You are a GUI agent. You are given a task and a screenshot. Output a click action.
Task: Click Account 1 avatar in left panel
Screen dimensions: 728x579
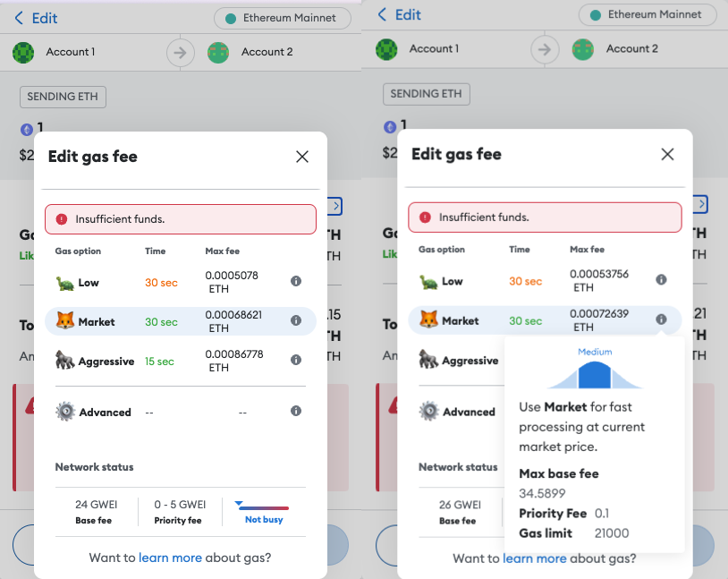(23, 52)
